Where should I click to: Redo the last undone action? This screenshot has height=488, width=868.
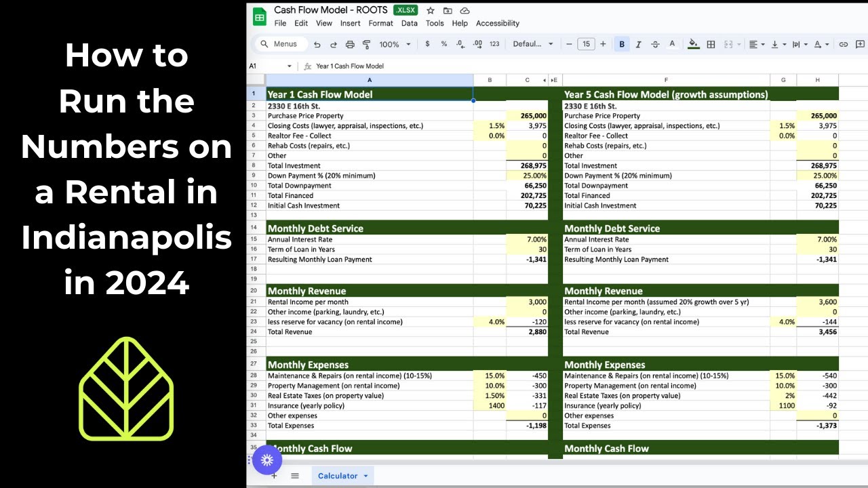click(x=333, y=44)
